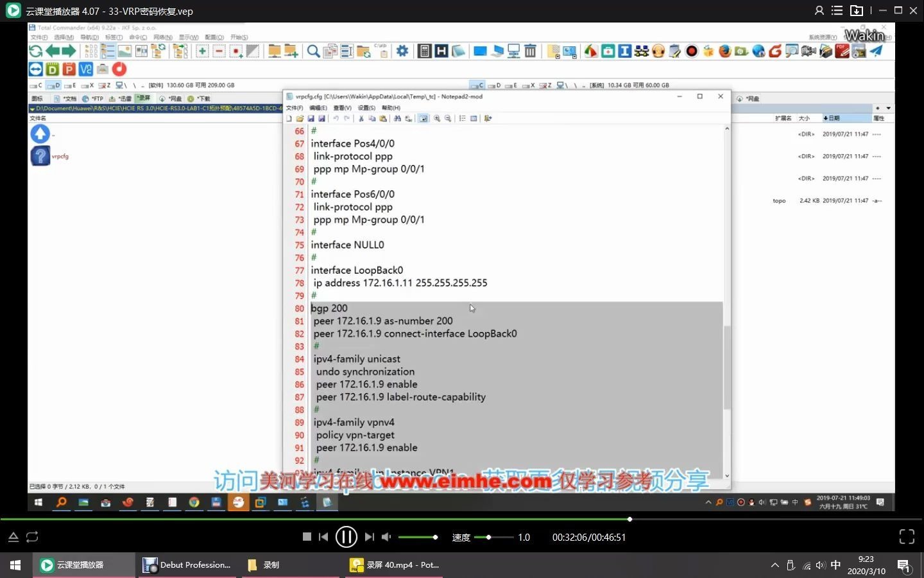Open Total Commander 配置(O) menu
The image size is (924, 578).
214,37
